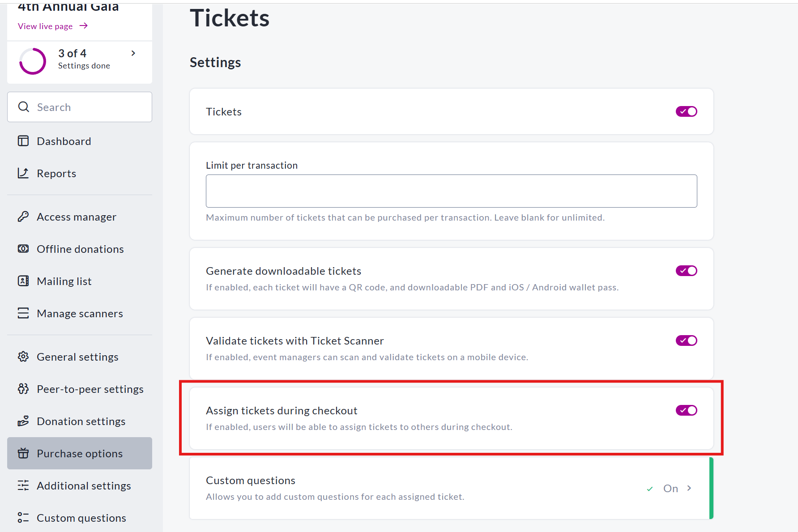The height and width of the screenshot is (532, 798).
Task: Click the Limit per transaction field
Action: pos(451,191)
